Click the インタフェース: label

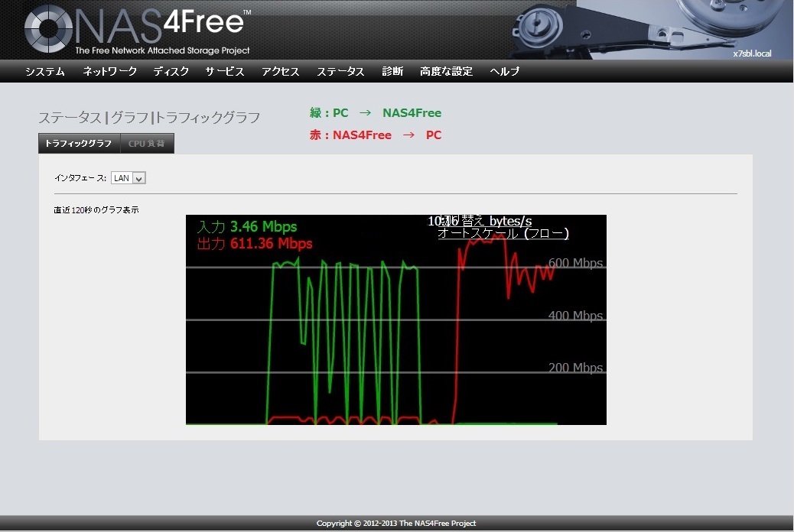coord(80,178)
